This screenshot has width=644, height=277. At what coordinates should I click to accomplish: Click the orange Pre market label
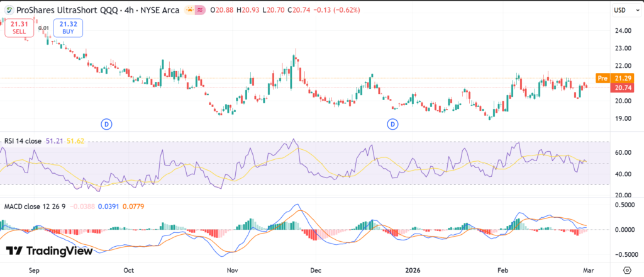click(x=602, y=78)
